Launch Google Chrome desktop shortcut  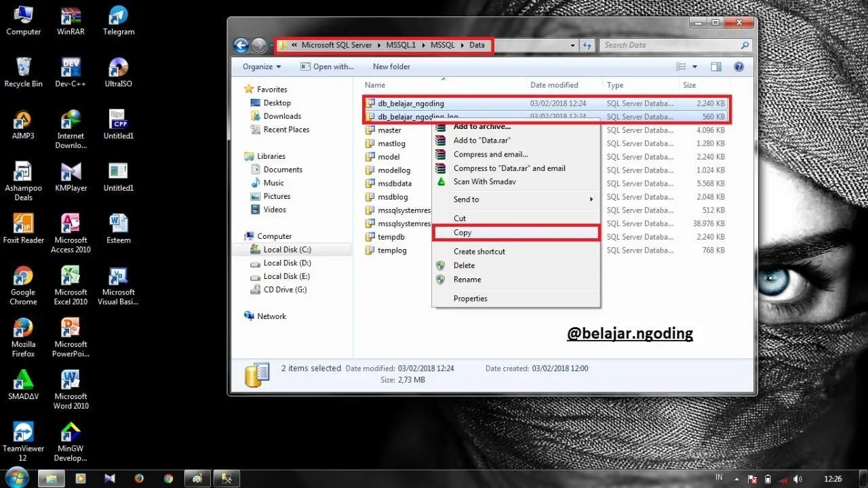click(23, 286)
